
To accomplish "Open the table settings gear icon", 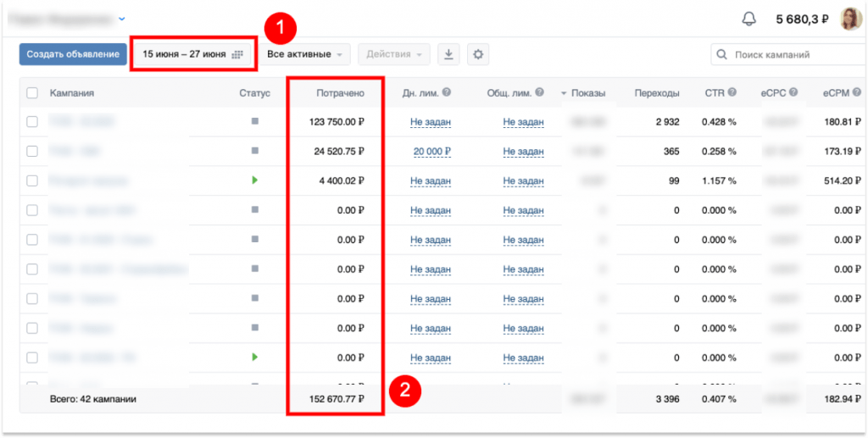I will (x=478, y=54).
